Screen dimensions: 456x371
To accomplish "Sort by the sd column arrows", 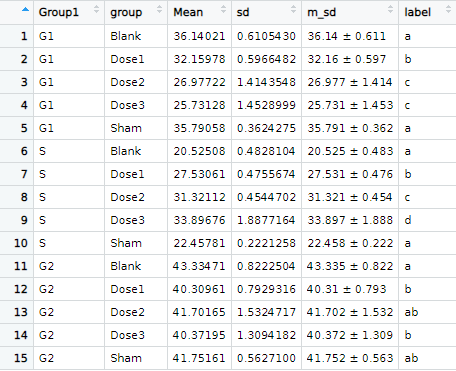I will point(293,9).
